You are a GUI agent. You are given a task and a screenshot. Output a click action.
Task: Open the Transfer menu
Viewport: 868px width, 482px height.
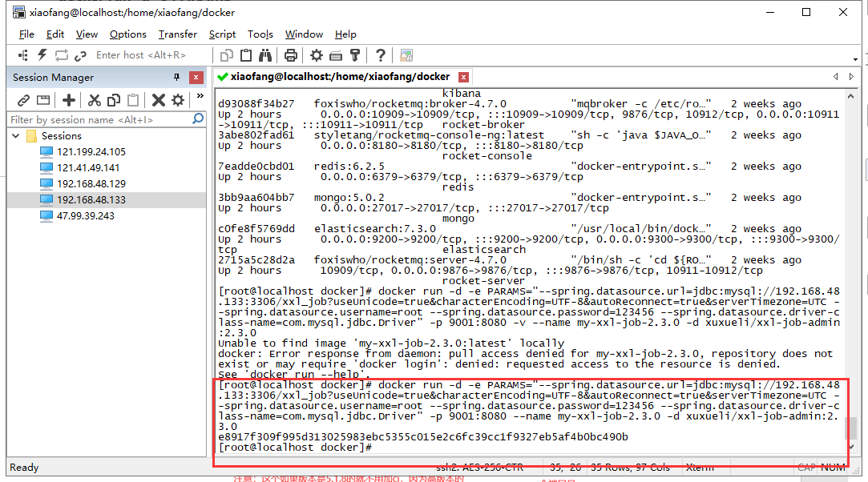point(177,34)
